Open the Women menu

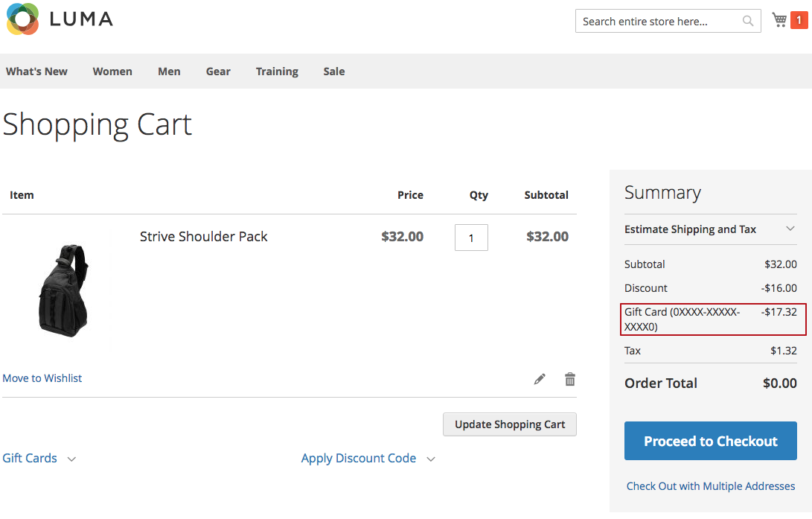112,71
